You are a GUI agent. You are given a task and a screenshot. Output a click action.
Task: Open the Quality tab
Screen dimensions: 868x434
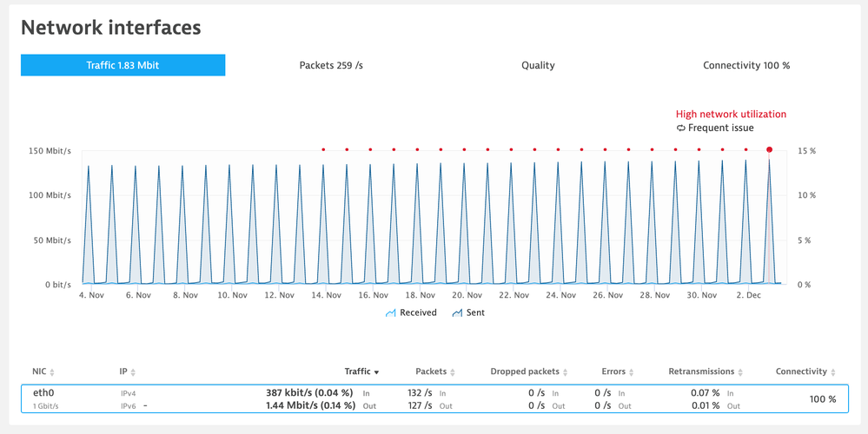point(538,65)
